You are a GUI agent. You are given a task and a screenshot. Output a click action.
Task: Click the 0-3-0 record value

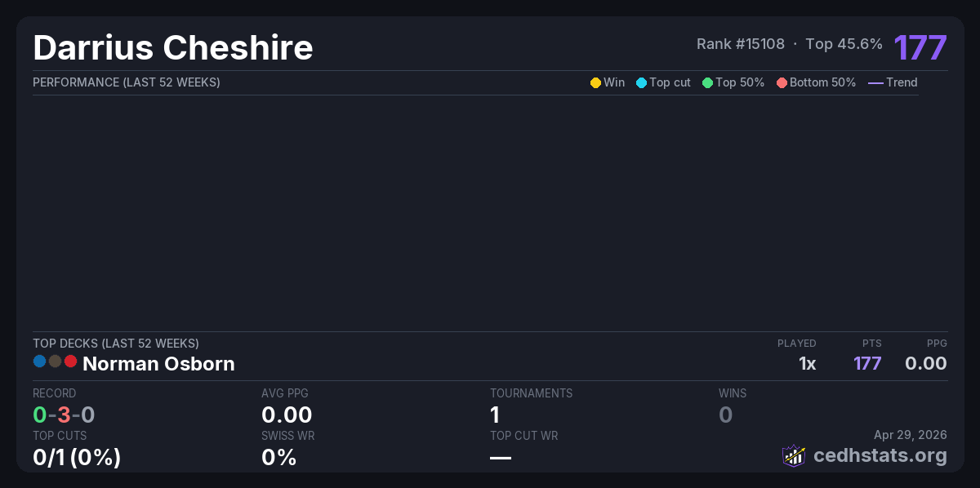64,415
